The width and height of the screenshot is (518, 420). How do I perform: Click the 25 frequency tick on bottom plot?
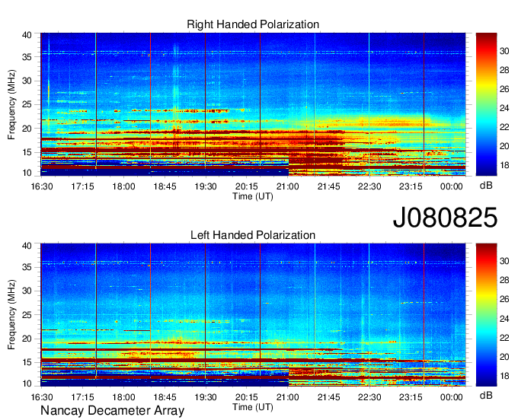(x=27, y=315)
